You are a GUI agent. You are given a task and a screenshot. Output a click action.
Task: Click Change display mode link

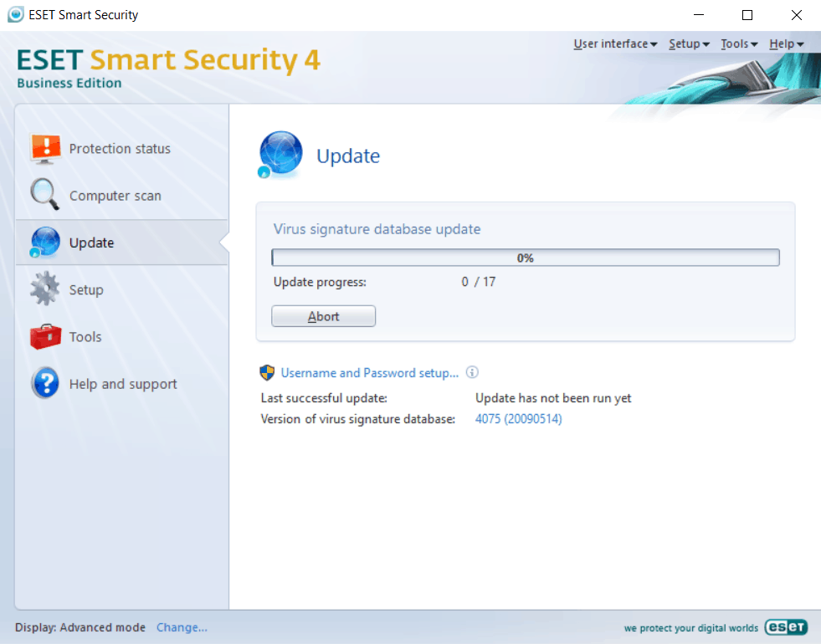click(x=182, y=627)
